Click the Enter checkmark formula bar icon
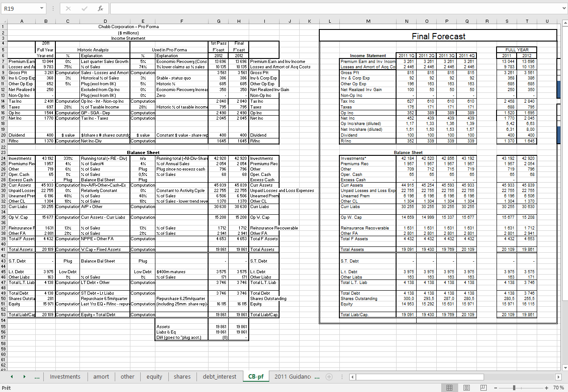 (x=84, y=8)
